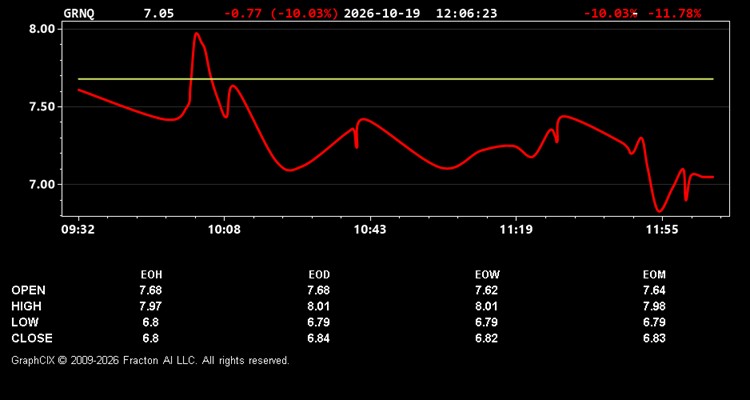Click the EOM OPEN value 7.64
Screen dimensions: 750x400
(654, 290)
